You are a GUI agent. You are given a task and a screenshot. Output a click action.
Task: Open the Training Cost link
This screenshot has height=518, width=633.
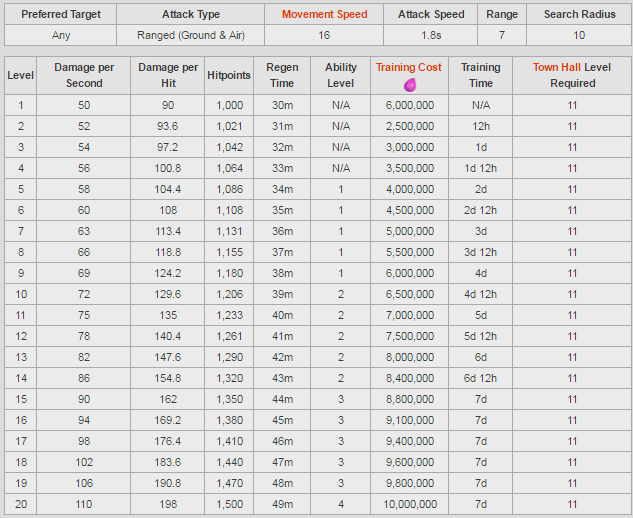pos(409,67)
